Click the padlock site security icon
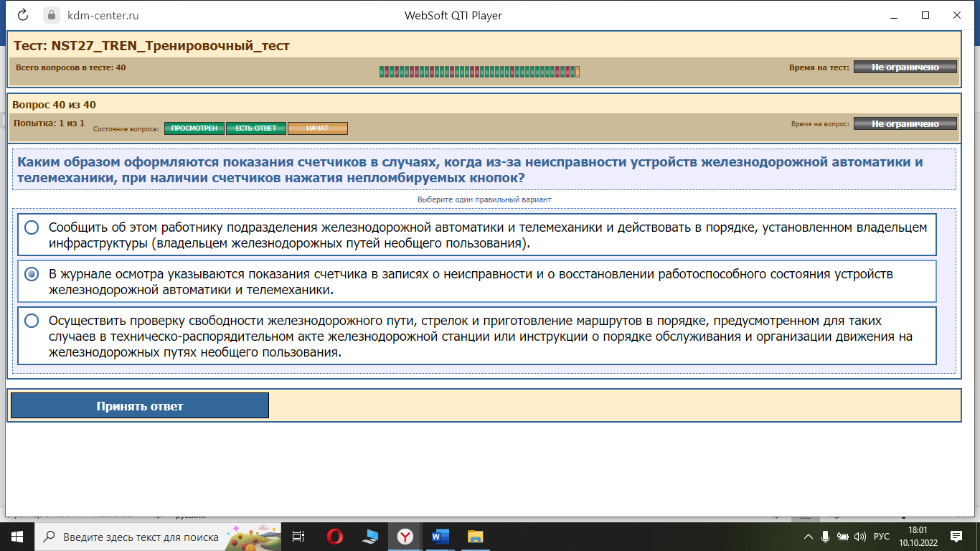Screen dimensions: 980x551 click(52, 15)
